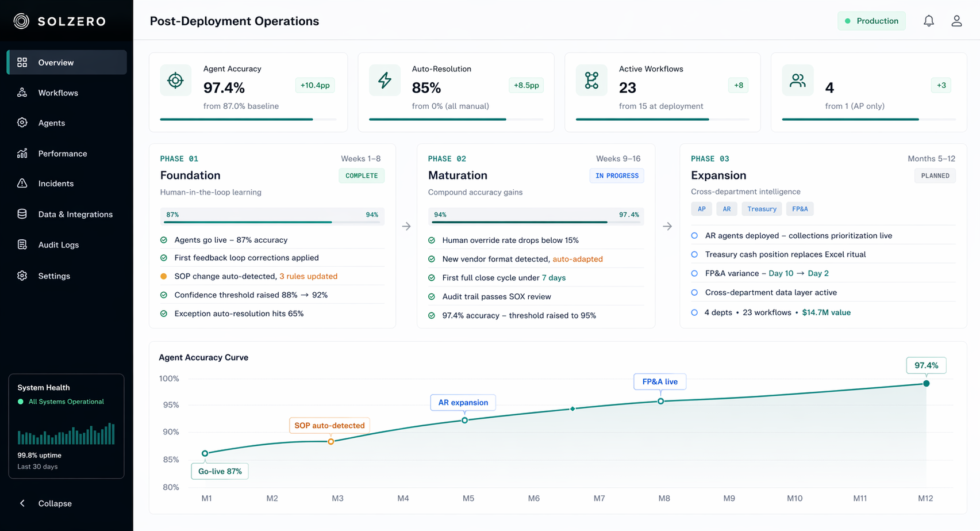Navigate to the Performance section
The image size is (980, 531).
point(67,153)
